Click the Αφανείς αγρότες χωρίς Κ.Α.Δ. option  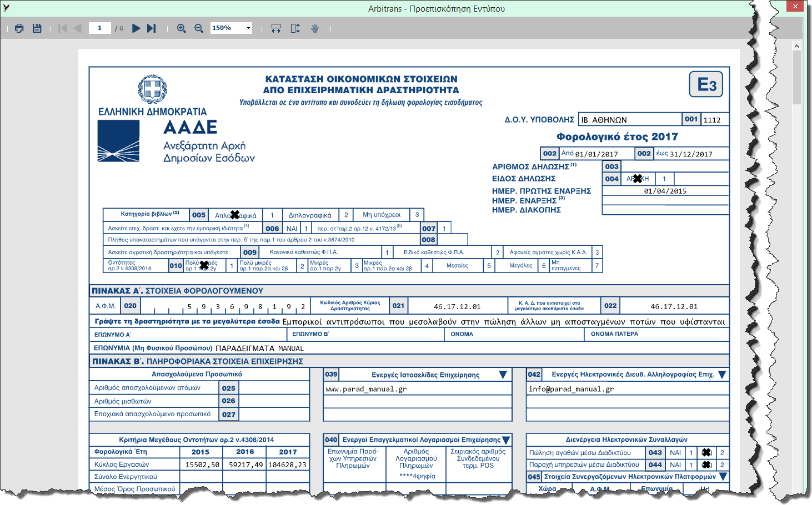click(x=548, y=252)
